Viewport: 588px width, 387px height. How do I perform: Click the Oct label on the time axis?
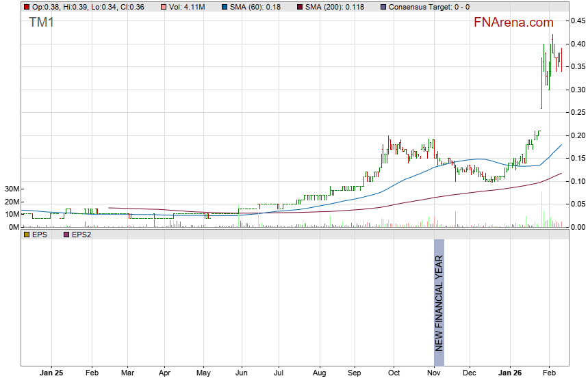point(394,373)
